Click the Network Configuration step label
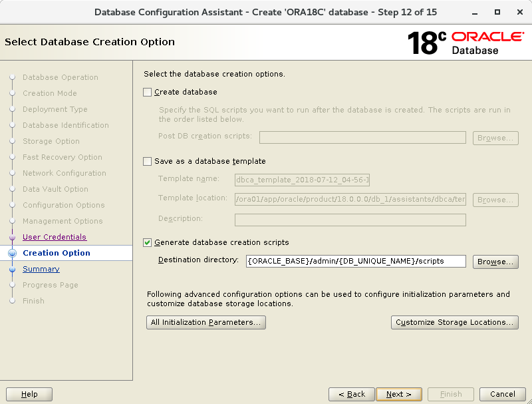 coord(64,173)
